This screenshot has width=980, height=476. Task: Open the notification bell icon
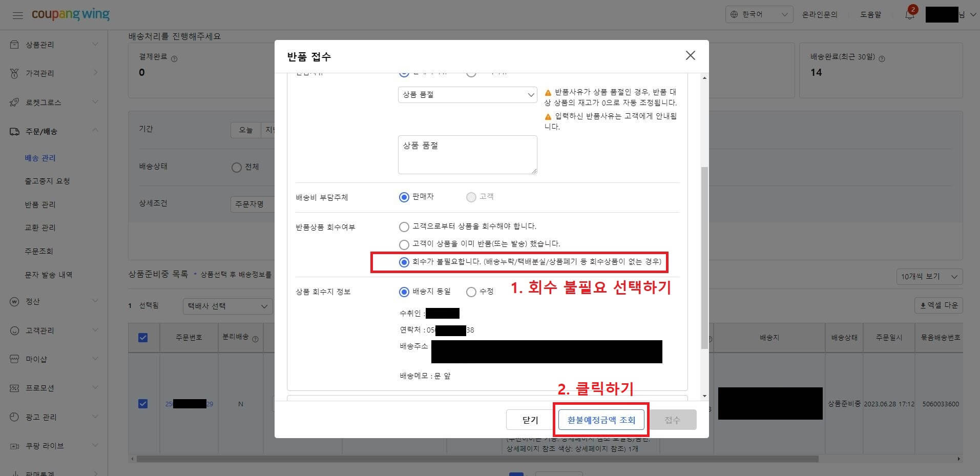(x=910, y=15)
